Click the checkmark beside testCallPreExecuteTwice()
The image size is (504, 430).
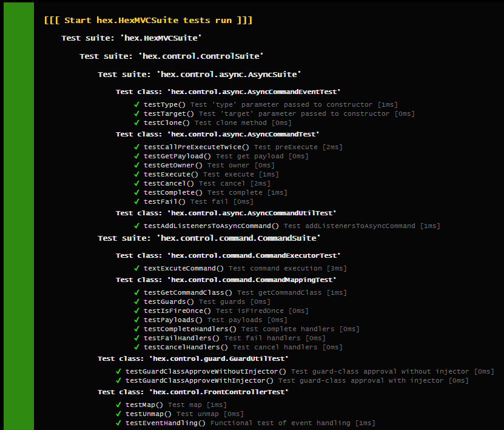point(136,147)
